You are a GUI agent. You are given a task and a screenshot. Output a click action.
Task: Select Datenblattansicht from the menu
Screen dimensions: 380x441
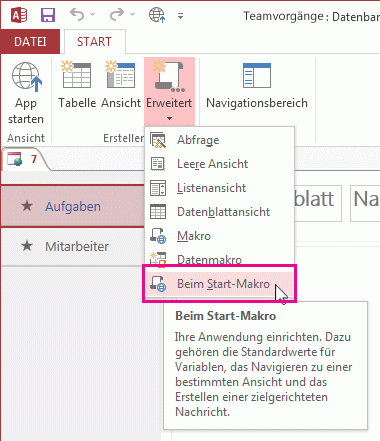click(x=219, y=212)
